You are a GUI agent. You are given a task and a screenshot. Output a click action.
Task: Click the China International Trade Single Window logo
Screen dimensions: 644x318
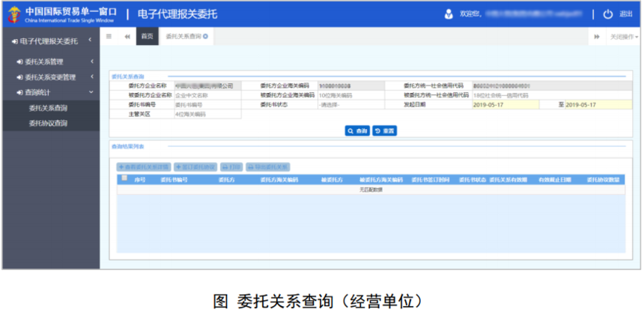[13, 14]
